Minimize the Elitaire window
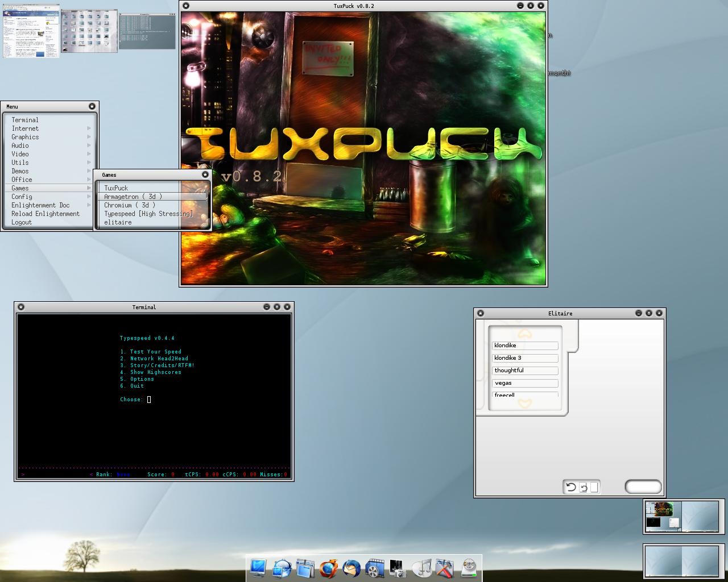This screenshot has height=582, width=728. coord(639,313)
